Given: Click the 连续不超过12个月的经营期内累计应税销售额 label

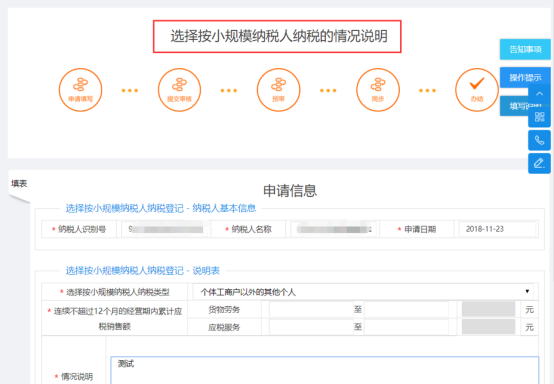Looking at the screenshot, I should 115,319.
